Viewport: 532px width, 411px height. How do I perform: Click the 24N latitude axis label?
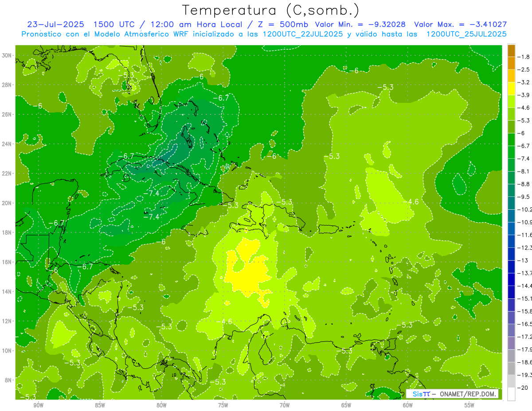(7, 144)
